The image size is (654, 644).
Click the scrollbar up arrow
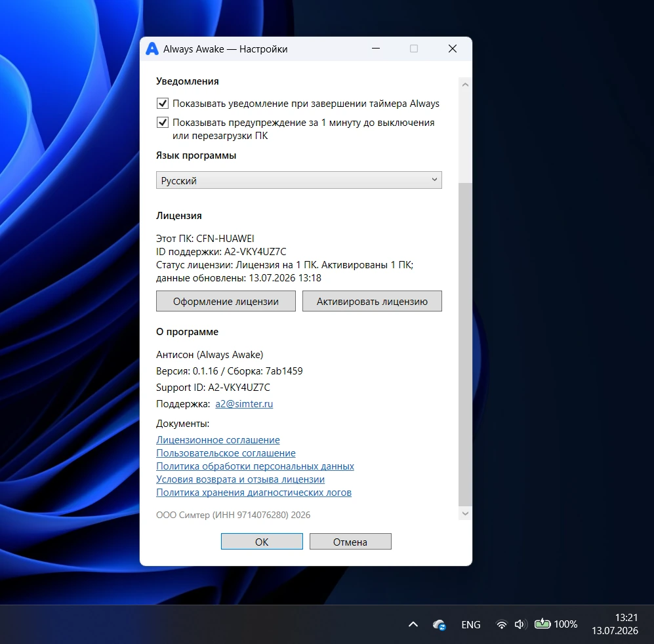click(x=465, y=85)
